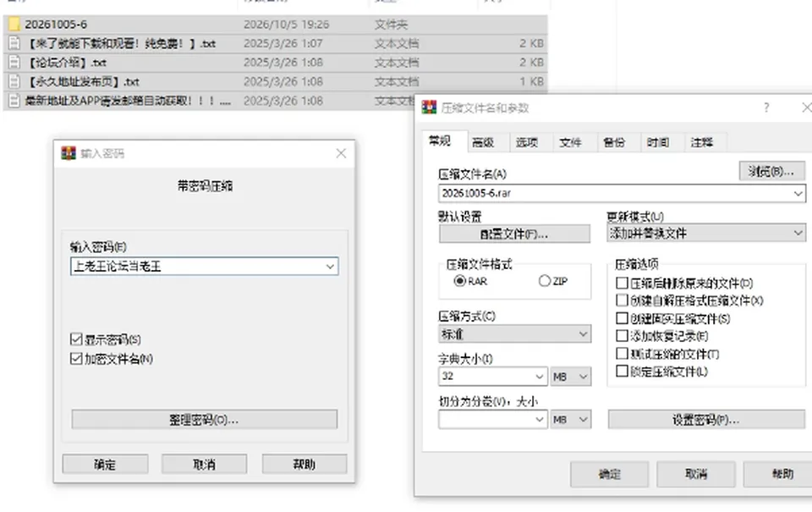Toggle the 显示密码 checkbox

(x=76, y=339)
